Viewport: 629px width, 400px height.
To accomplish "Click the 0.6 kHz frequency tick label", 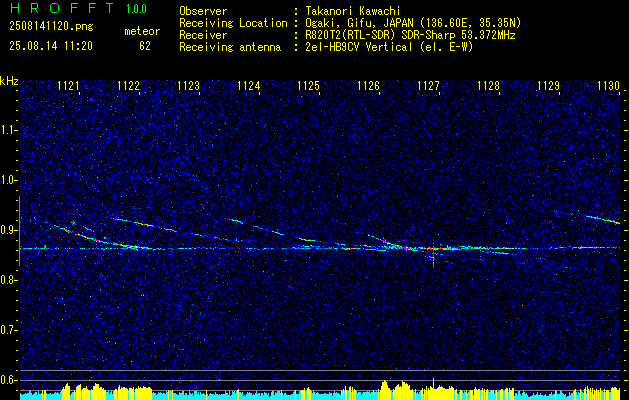I will [8, 380].
